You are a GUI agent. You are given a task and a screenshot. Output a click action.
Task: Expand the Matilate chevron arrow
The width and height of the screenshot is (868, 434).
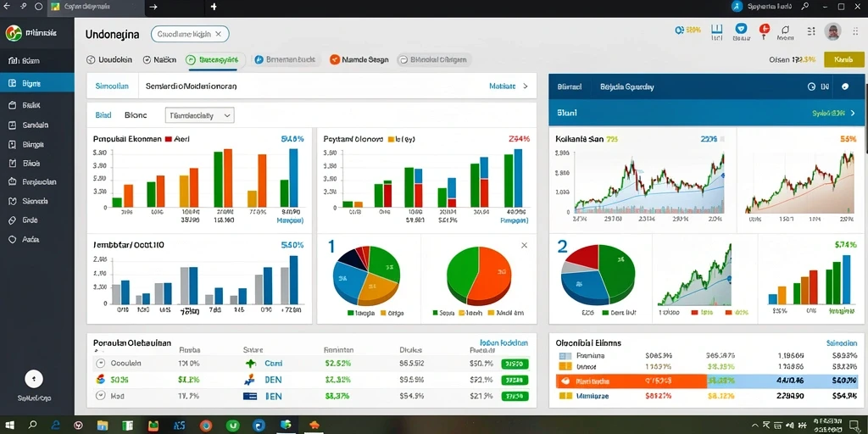tap(526, 86)
